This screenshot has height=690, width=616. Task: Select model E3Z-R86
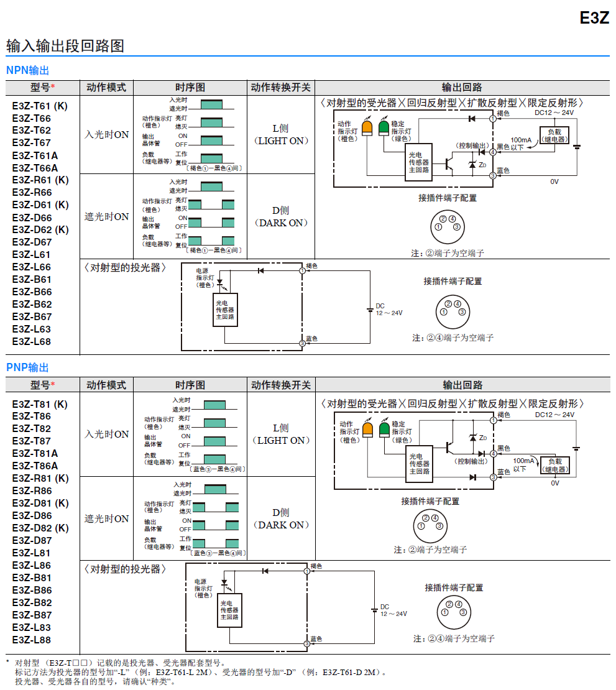32,490
